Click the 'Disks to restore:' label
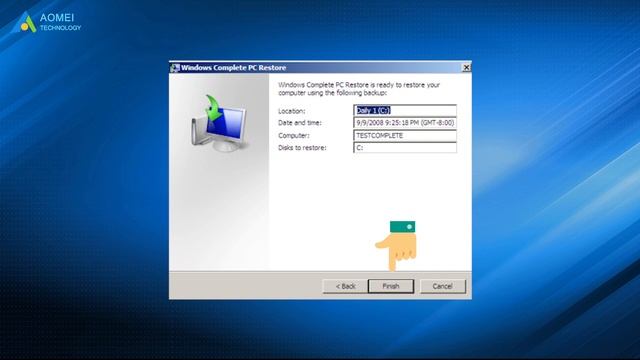 [302, 148]
